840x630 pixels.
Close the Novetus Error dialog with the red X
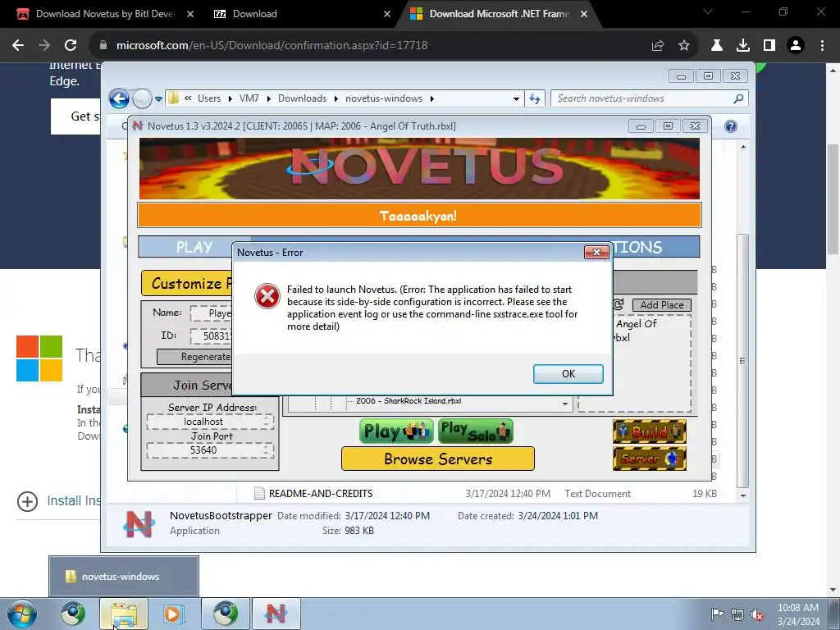pyautogui.click(x=596, y=252)
